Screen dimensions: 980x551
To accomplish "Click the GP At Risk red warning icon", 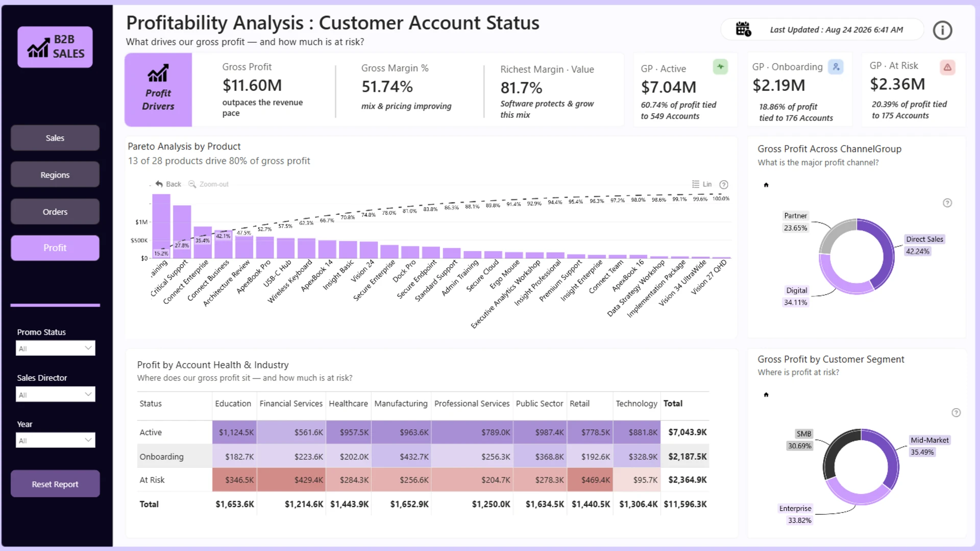I will click(x=947, y=67).
